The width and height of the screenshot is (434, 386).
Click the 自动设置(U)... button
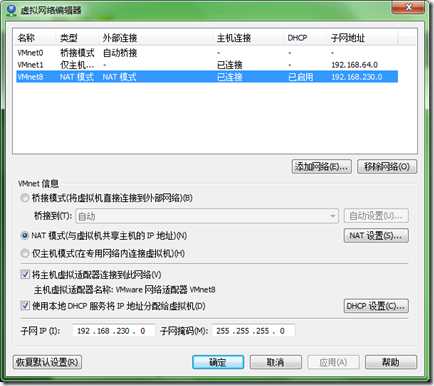click(x=376, y=216)
